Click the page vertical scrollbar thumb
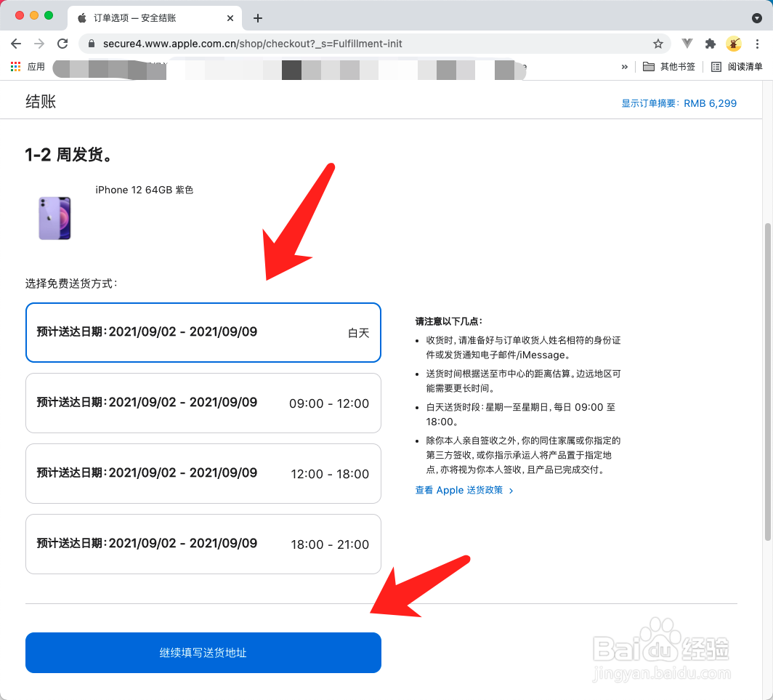This screenshot has width=773, height=700. 768,382
